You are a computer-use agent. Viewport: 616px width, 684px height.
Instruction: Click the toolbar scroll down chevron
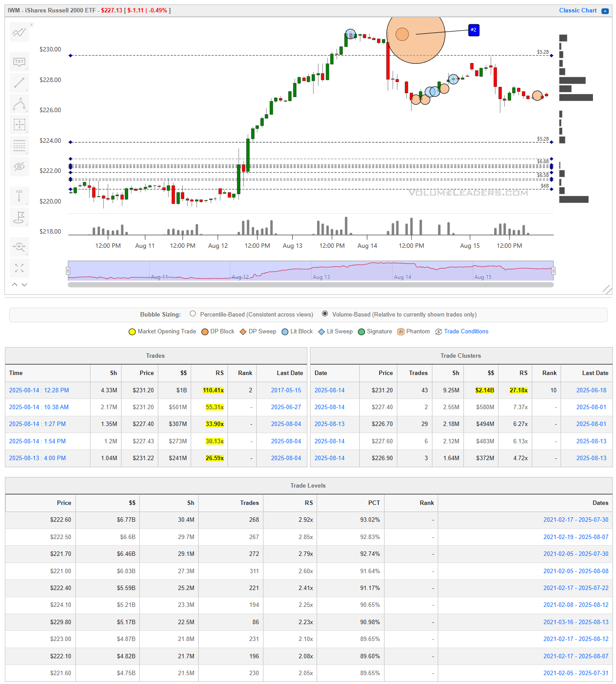tap(24, 285)
